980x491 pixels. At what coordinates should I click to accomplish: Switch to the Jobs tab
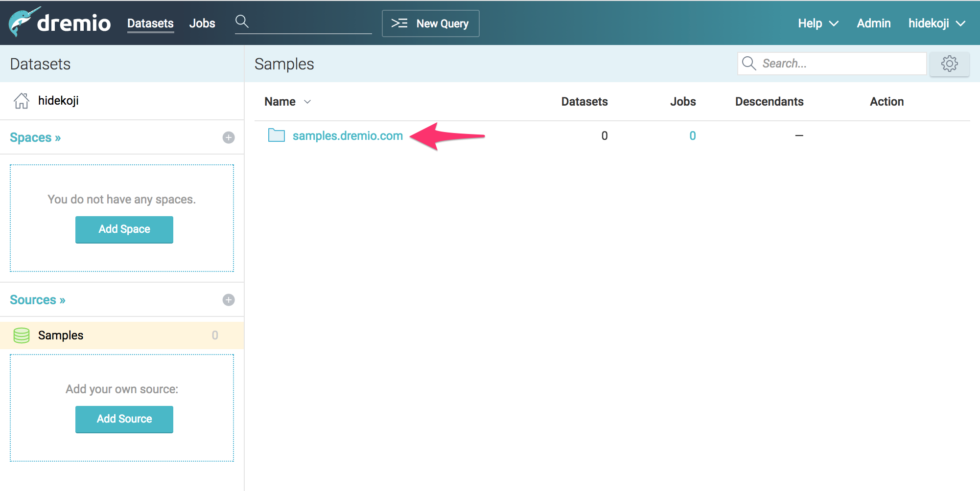tap(202, 23)
